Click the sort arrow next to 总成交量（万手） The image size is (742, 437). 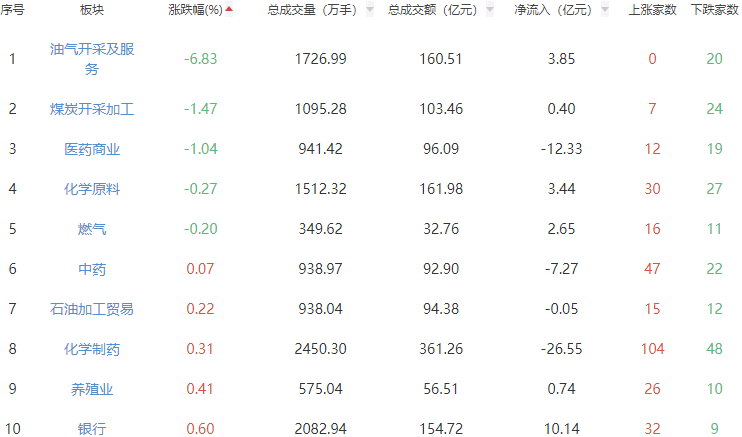(370, 9)
